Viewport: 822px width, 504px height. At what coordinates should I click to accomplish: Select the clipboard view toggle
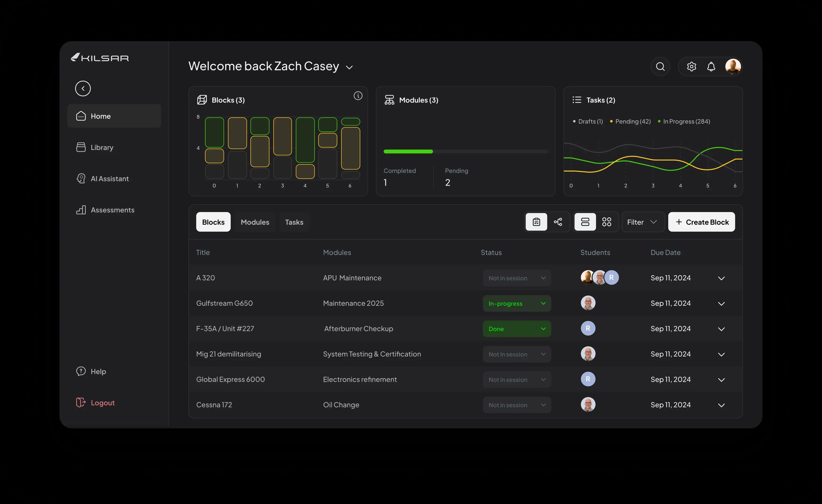tap(536, 222)
